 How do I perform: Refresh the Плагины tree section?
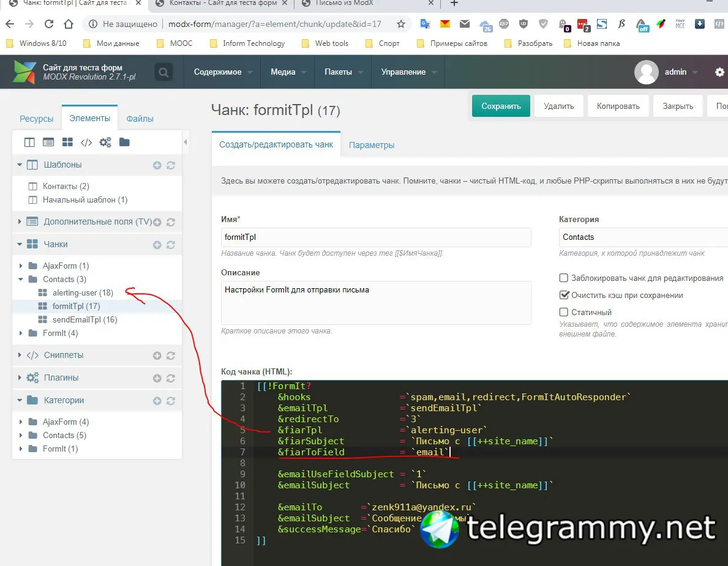[170, 378]
